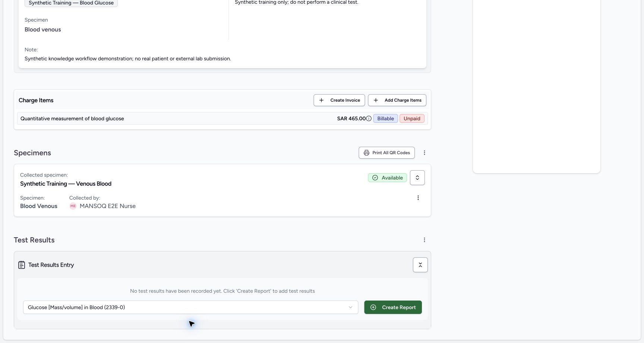Click the Blood venous text under Specimen
644x343 pixels.
point(43,29)
